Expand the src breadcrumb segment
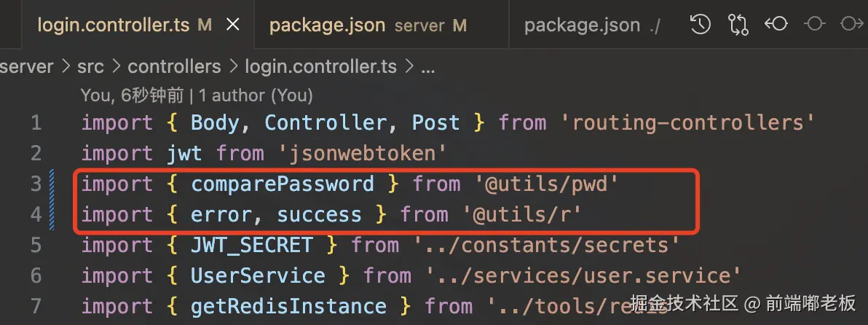Screen dimensions: 868x325 90,67
